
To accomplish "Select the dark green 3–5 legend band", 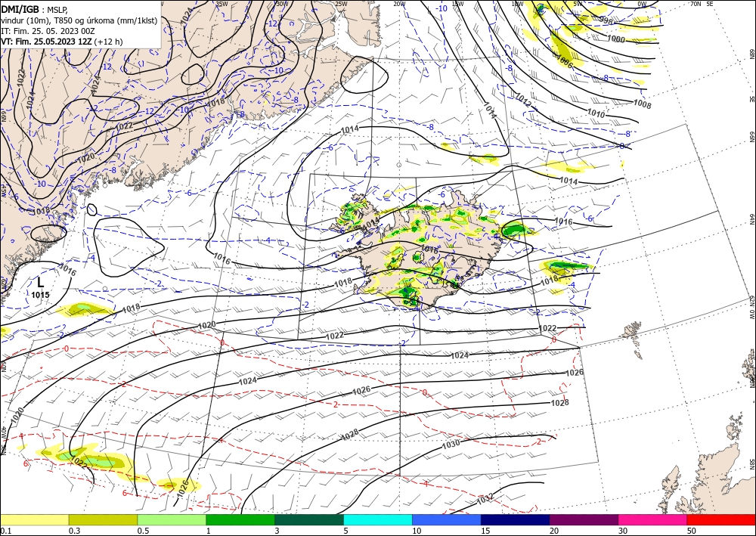I will tap(309, 519).
